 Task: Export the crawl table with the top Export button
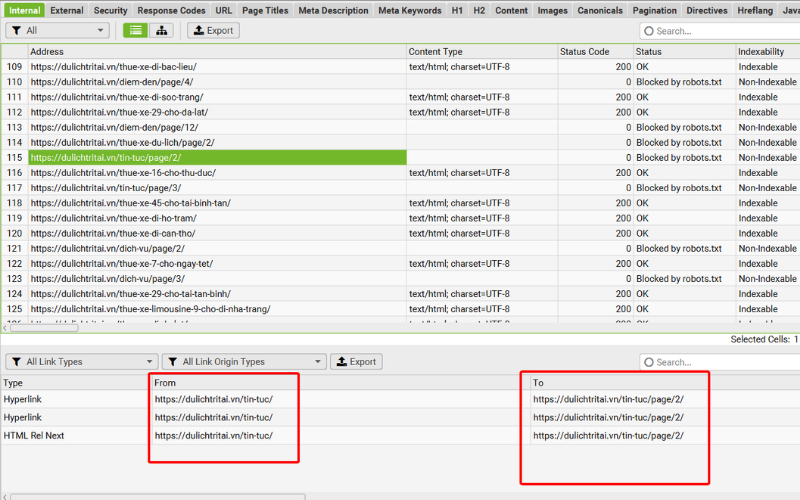(x=212, y=30)
